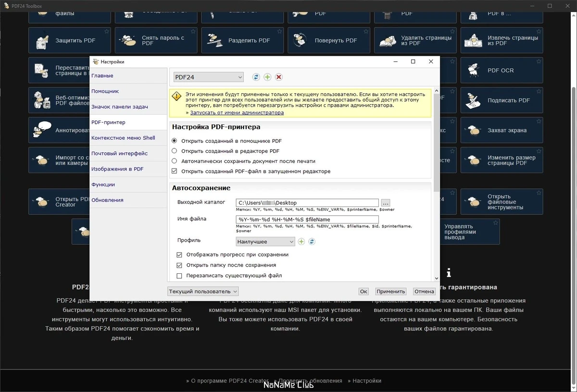Click the Открыть файловые инструменты tile icon
The width and height of the screenshot is (577, 392).
[x=474, y=202]
